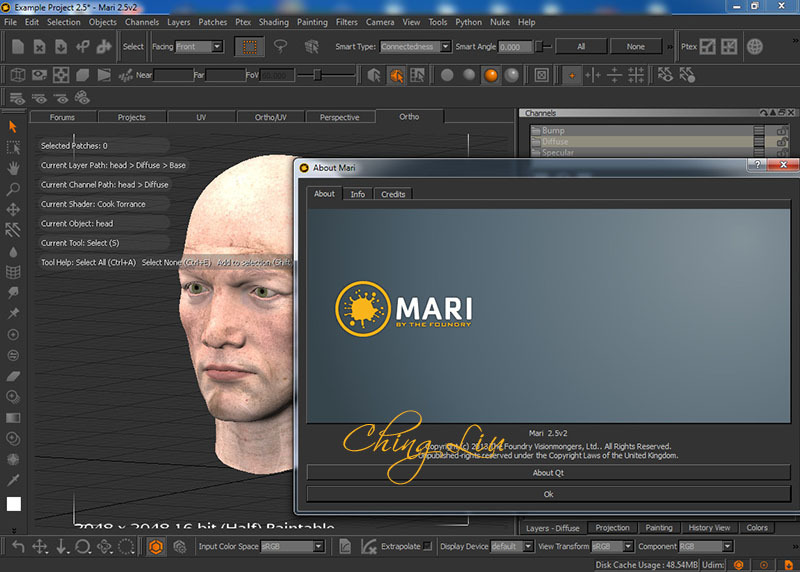Open the Display Device dropdown
This screenshot has width=800, height=572.
point(512,546)
